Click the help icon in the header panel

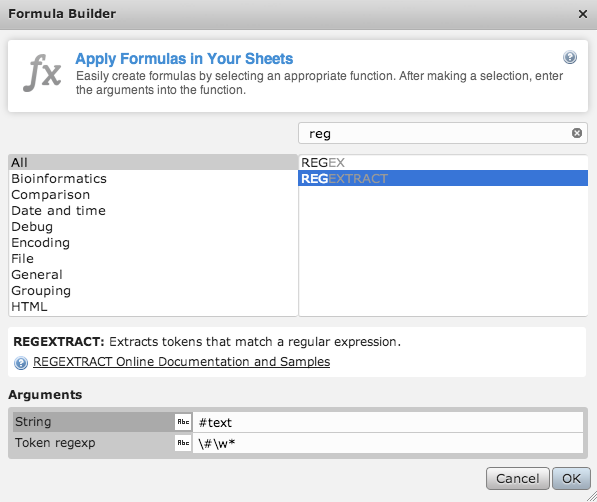point(570,58)
